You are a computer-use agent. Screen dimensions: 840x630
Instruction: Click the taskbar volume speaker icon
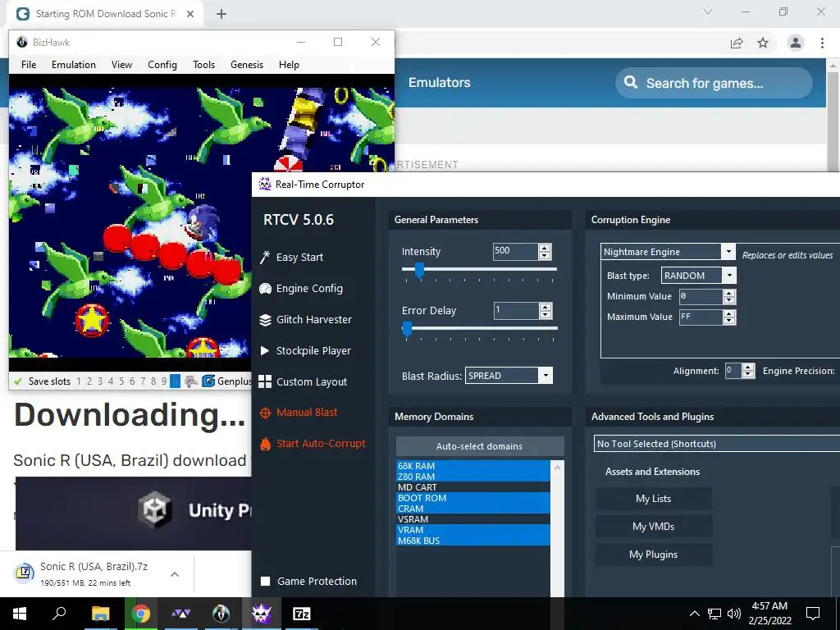point(734,614)
